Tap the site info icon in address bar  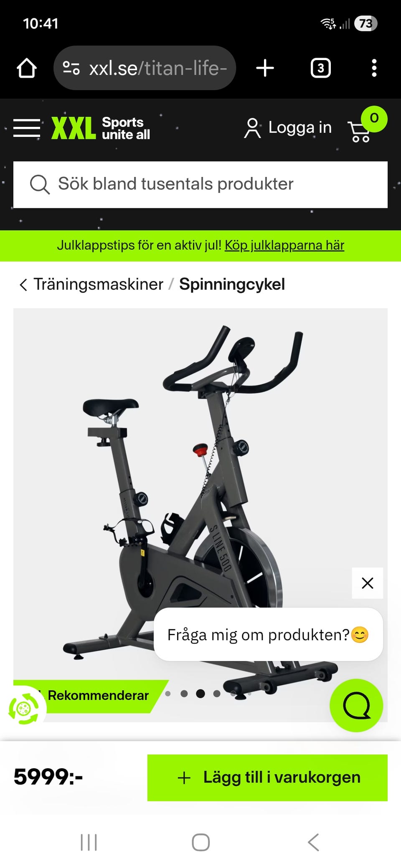point(71,68)
